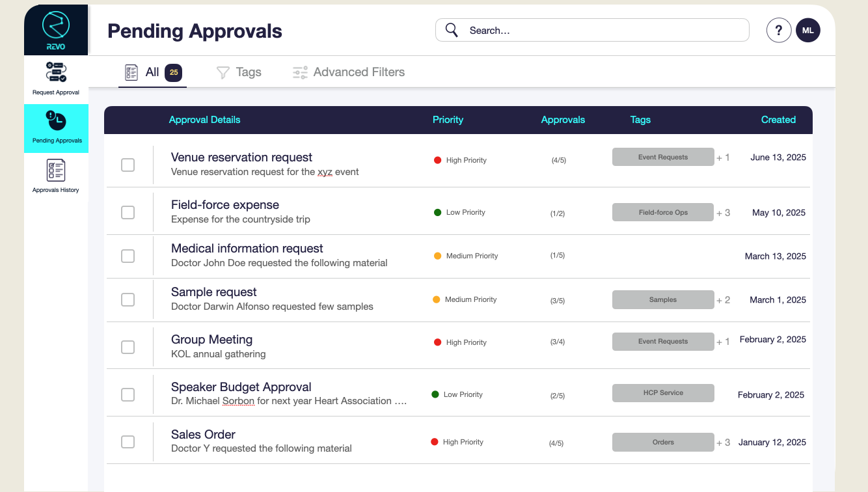
Task: Switch to the Tags filter tab
Action: click(239, 72)
